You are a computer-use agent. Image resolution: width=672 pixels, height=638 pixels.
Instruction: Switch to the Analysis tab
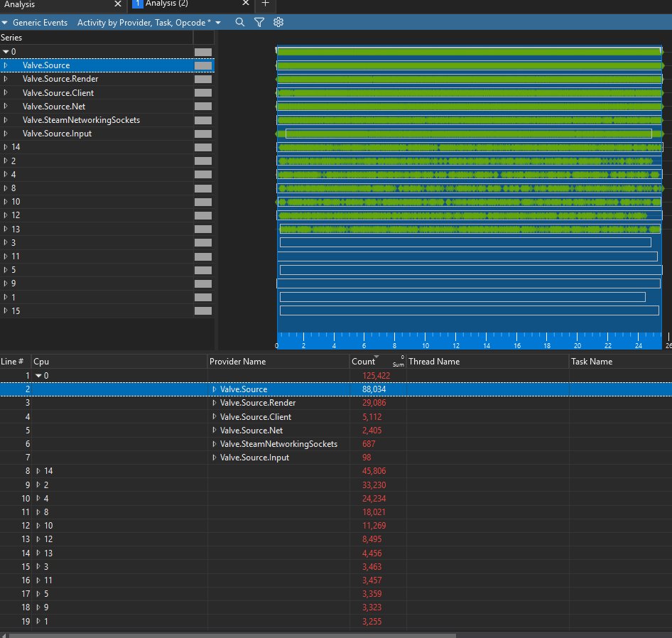click(x=20, y=4)
